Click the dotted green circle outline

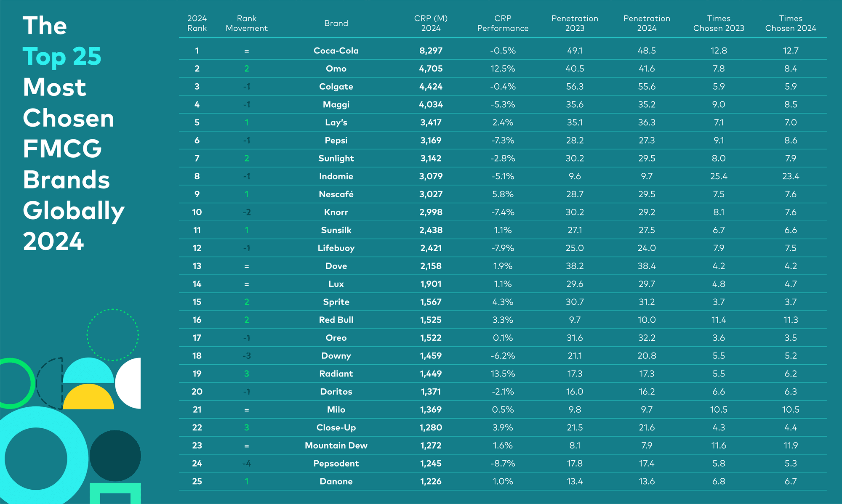pos(113,335)
